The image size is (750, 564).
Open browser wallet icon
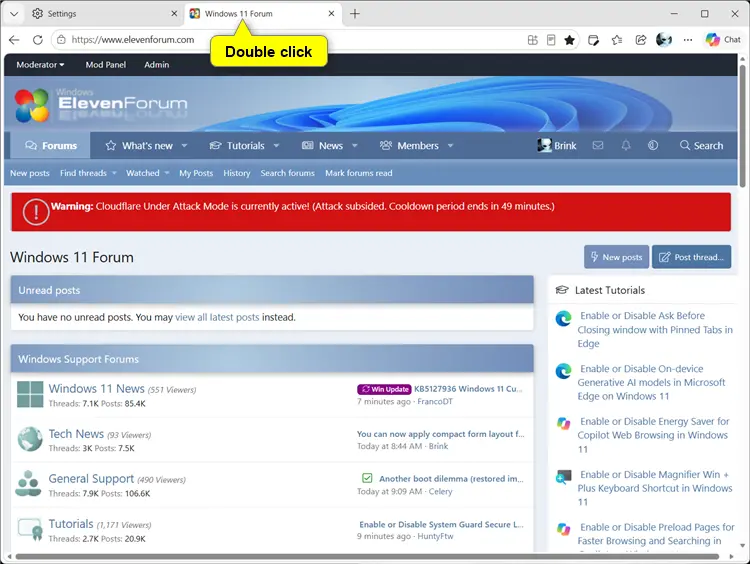click(593, 40)
